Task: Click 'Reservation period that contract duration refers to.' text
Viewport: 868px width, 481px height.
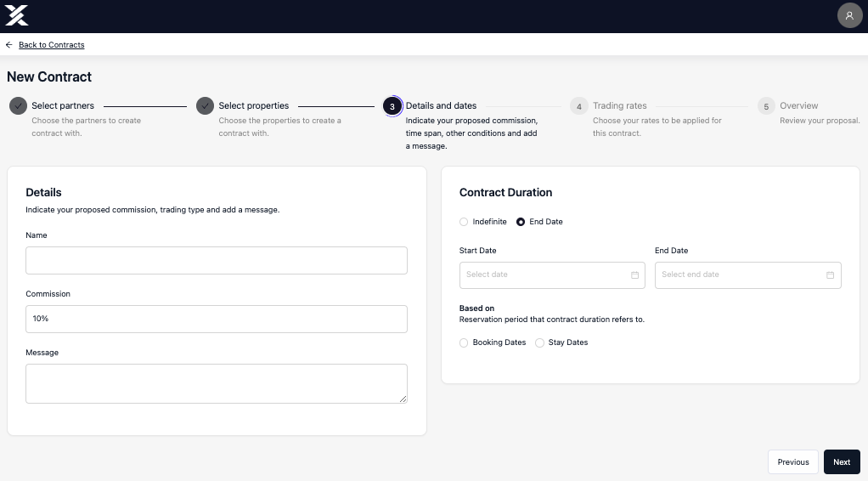Action: (x=552, y=320)
